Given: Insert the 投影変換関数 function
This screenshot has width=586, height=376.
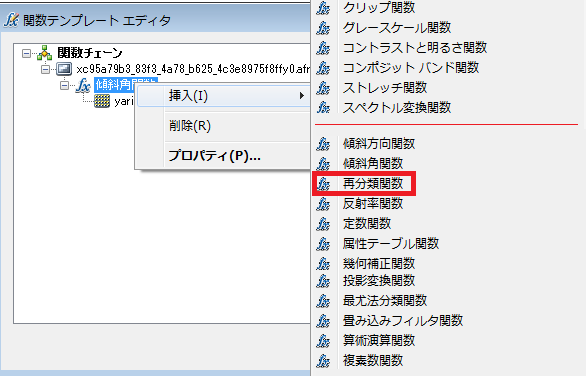Looking at the screenshot, I should (x=379, y=281).
